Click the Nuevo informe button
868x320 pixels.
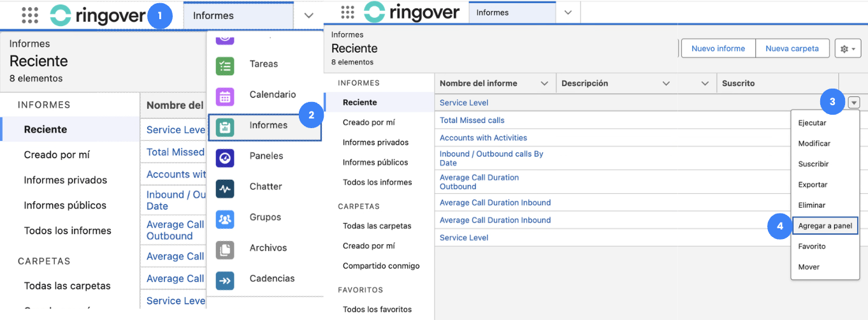point(718,48)
